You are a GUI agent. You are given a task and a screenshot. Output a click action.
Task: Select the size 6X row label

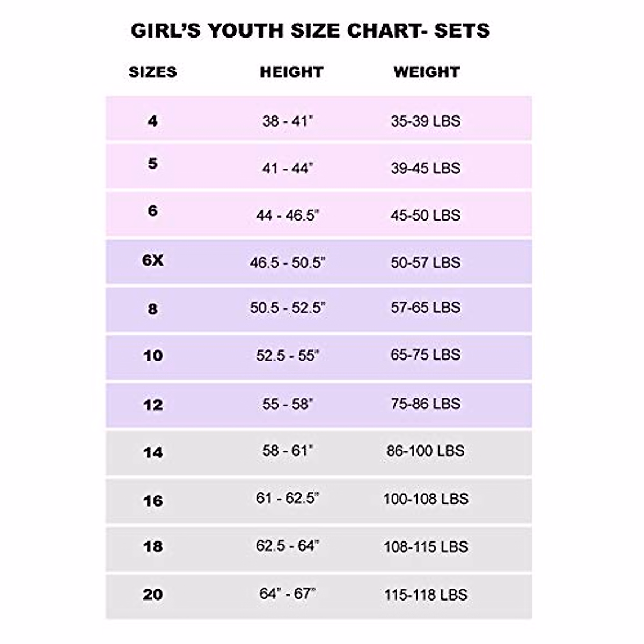pyautogui.click(x=153, y=261)
